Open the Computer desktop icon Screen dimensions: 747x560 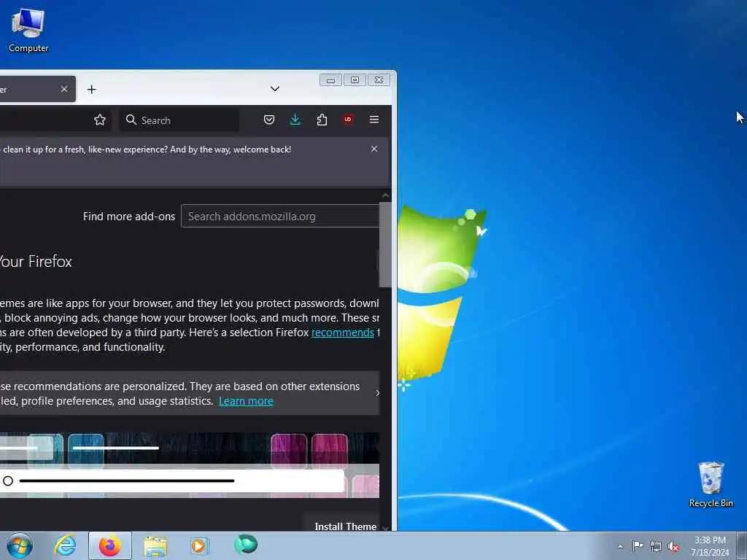point(28,29)
